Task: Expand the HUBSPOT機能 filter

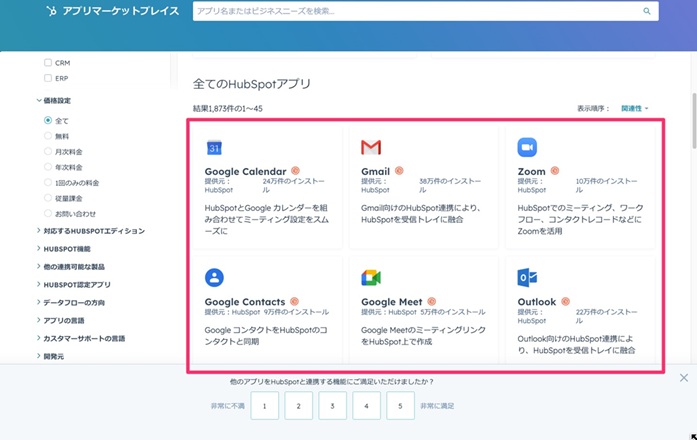Action: coord(64,248)
